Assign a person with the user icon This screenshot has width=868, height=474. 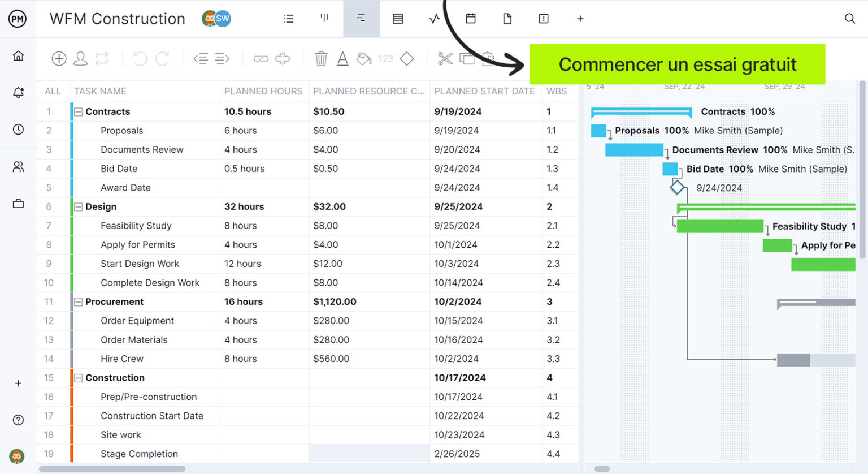(81, 58)
